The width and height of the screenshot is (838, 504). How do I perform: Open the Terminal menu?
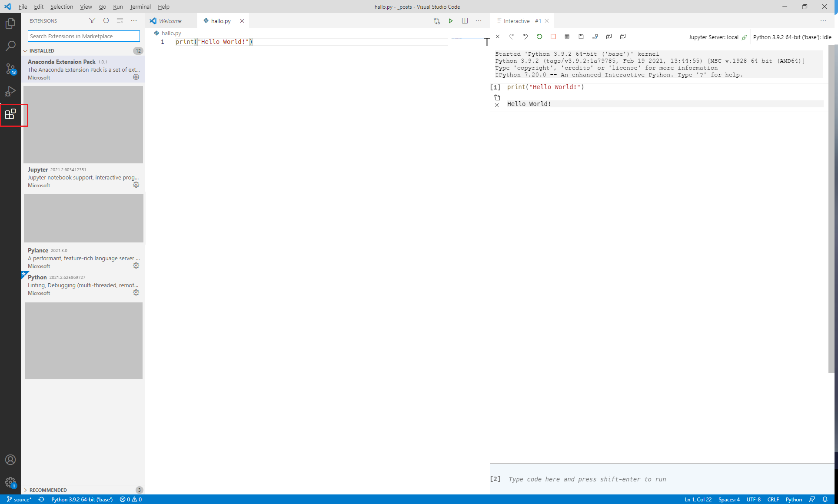(140, 7)
